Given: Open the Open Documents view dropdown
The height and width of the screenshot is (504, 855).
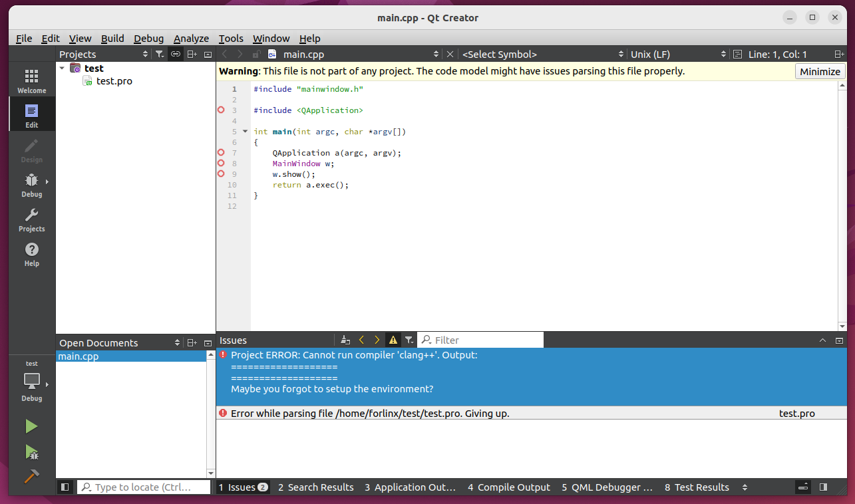Looking at the screenshot, I should pos(119,343).
